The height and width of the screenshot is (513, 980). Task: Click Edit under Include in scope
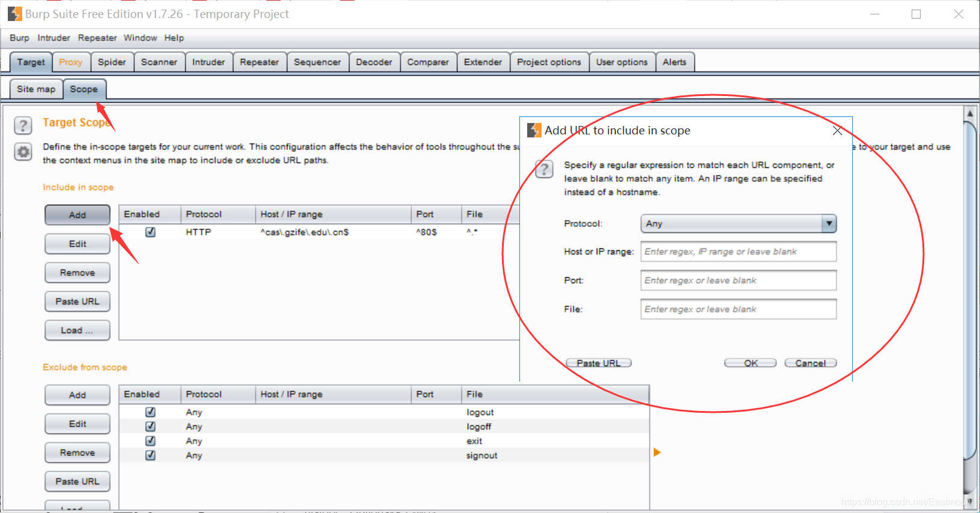[x=77, y=244]
